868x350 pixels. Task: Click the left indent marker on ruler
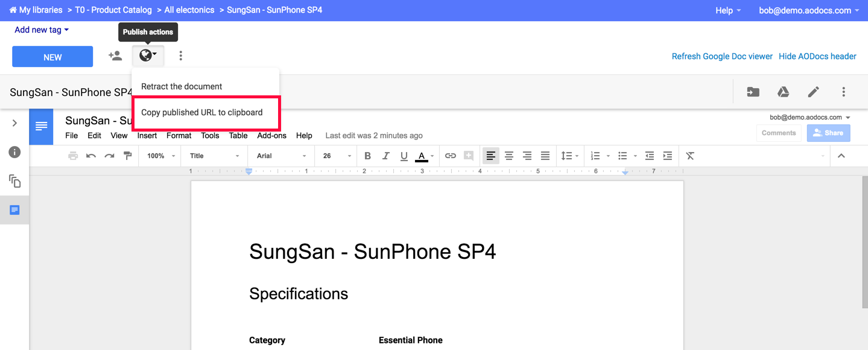[x=249, y=172]
